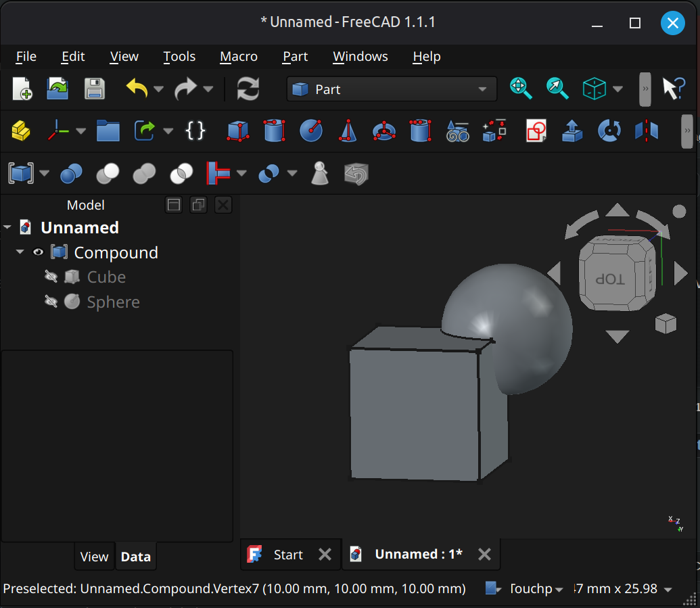This screenshot has height=608, width=700.
Task: Close the Unnamed : 1* tab
Action: tap(484, 555)
